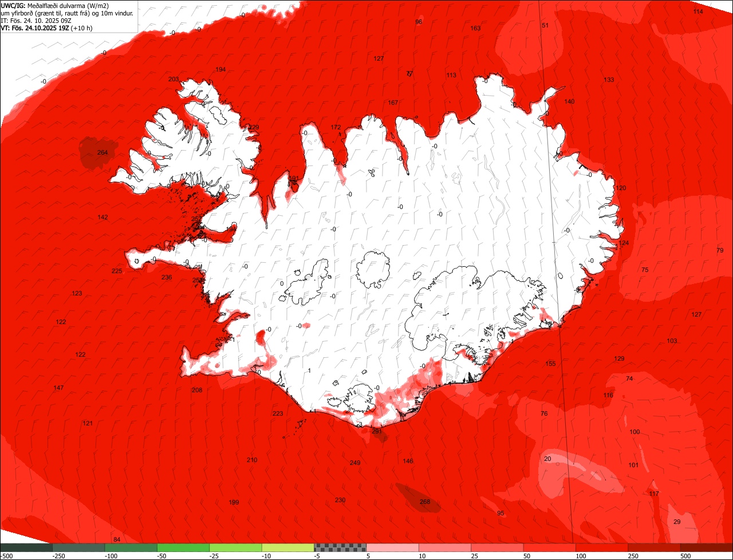Click the "-500" legend label
This screenshot has width=733, height=560.
pos(6,556)
